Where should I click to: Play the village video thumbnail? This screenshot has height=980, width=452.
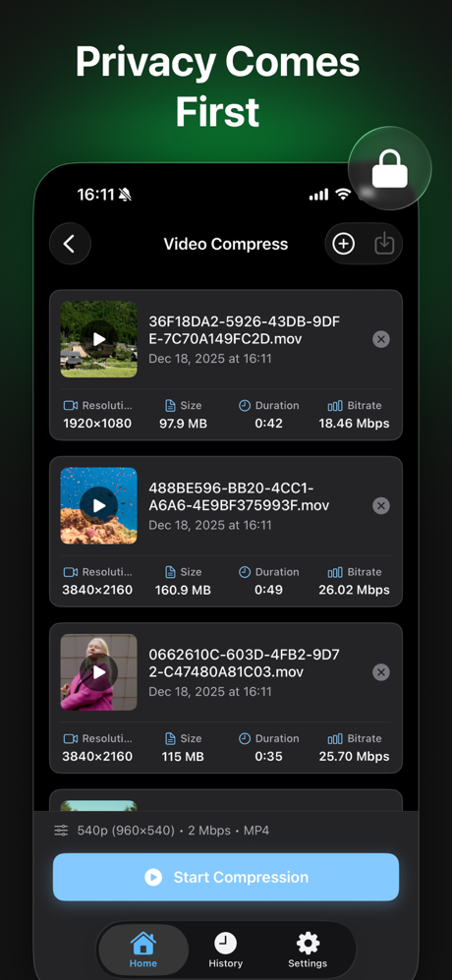coord(99,339)
